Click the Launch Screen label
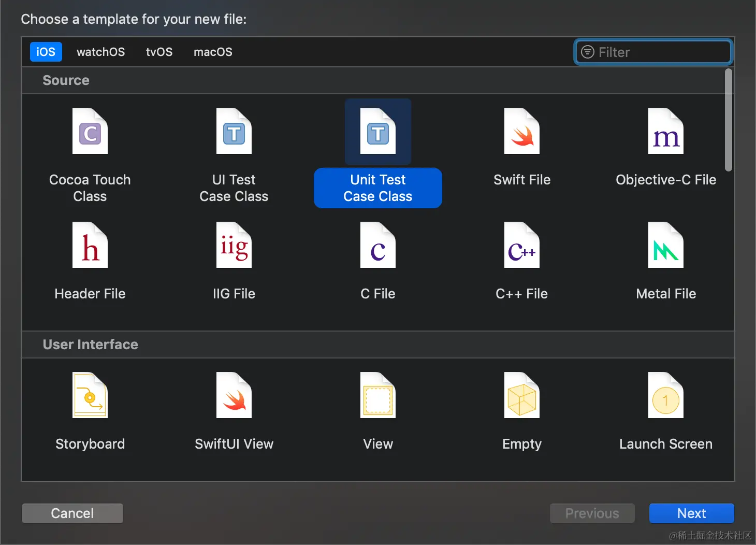Viewport: 756px width, 545px height. click(666, 444)
